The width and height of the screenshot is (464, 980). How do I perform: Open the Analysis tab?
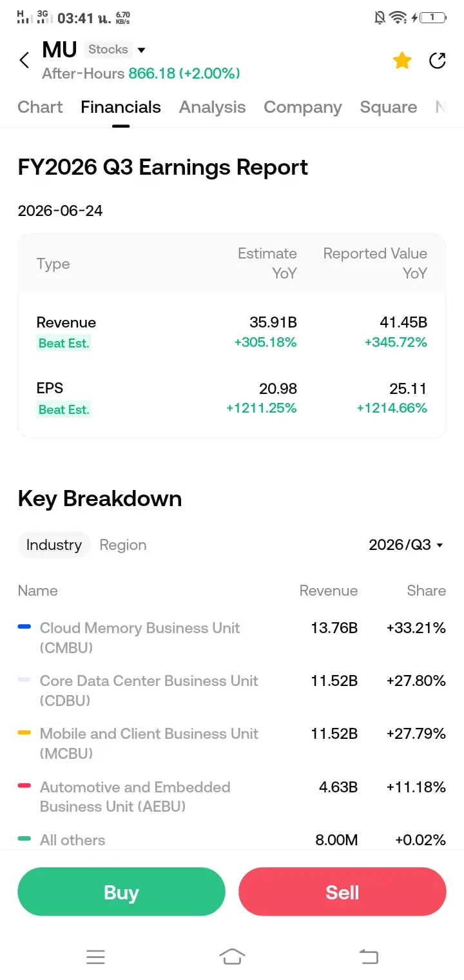tap(212, 107)
